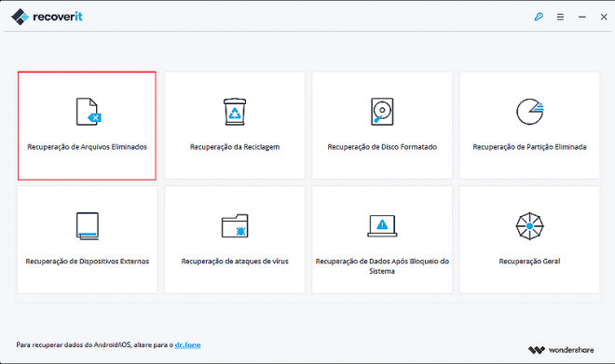
Task: Select Recuperação de Dispositivos Externos label
Action: (87, 262)
